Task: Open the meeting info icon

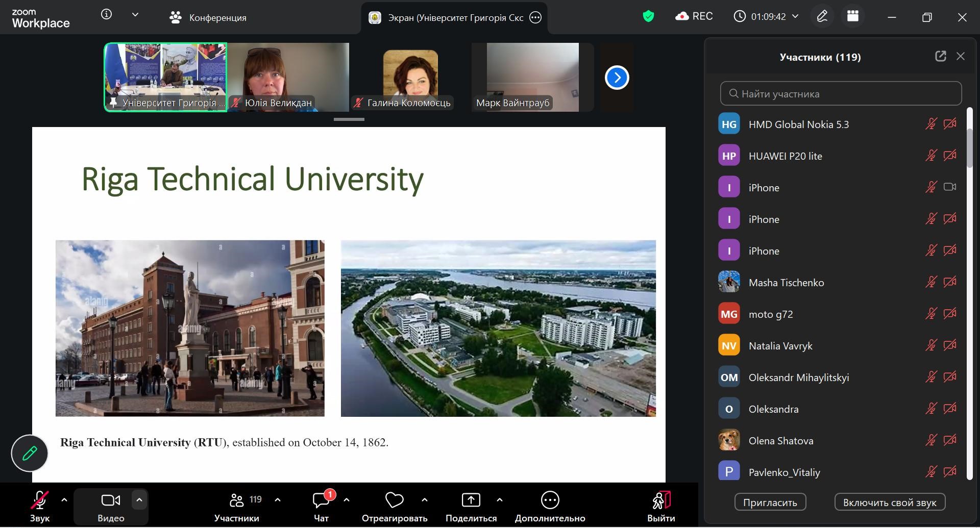Action: tap(106, 15)
